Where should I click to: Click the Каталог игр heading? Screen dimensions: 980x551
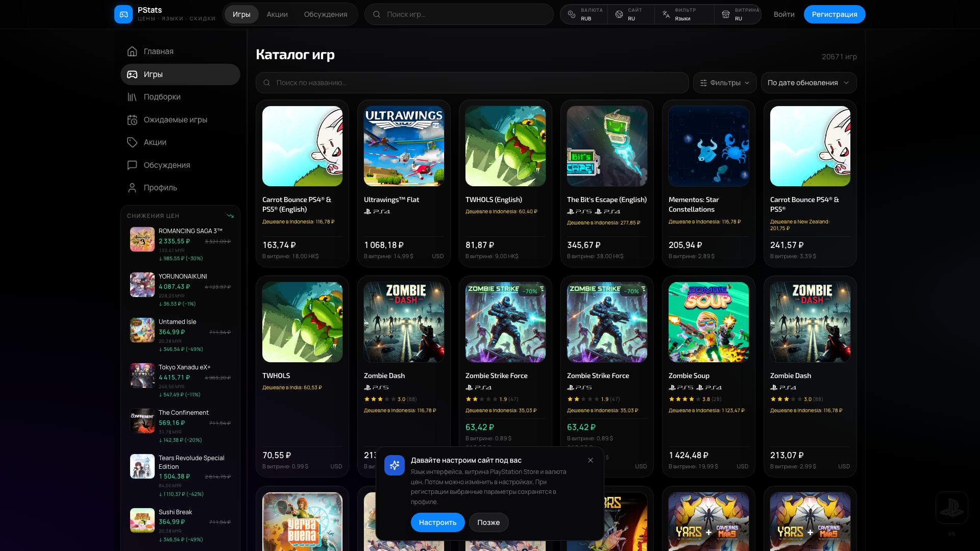[295, 55]
